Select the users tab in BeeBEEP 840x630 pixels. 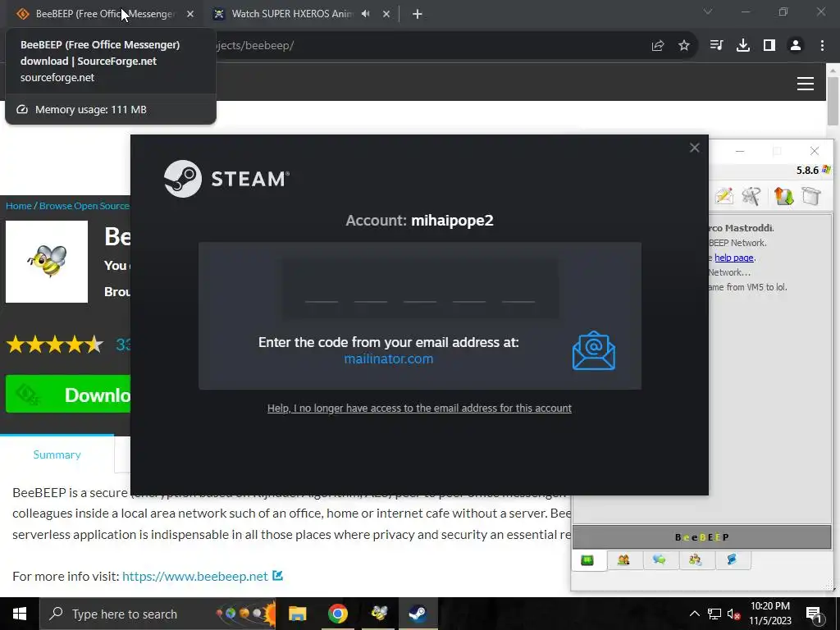[623, 560]
